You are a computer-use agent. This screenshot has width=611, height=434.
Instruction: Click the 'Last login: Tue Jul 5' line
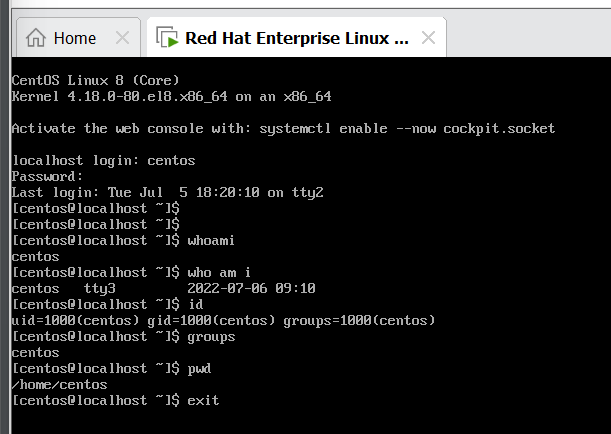click(x=168, y=192)
